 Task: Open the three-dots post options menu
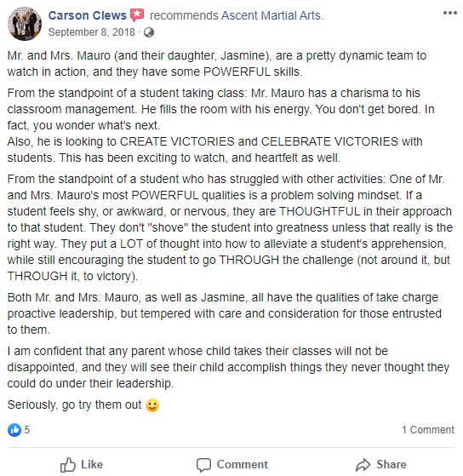click(x=449, y=13)
